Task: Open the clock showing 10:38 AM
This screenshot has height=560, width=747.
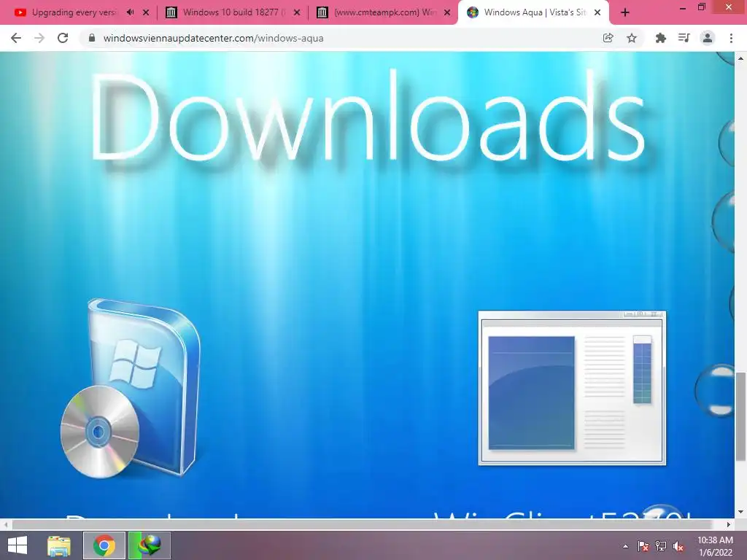Action: coord(715,546)
